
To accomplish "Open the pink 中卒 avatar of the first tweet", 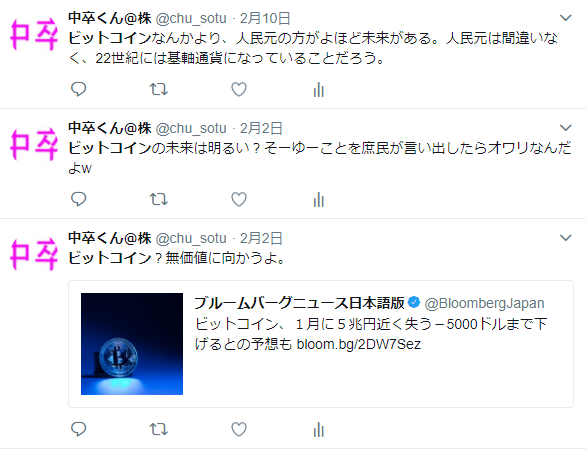I will click(x=34, y=34).
